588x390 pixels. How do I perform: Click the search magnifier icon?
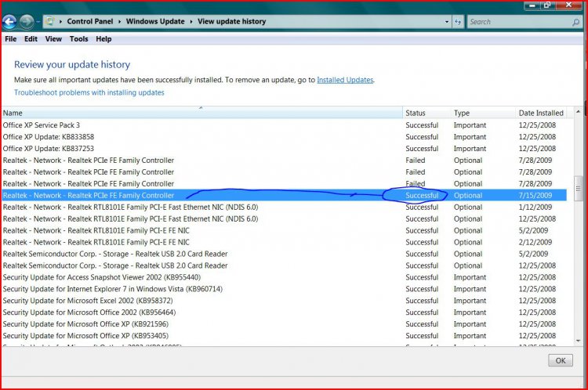[x=576, y=22]
